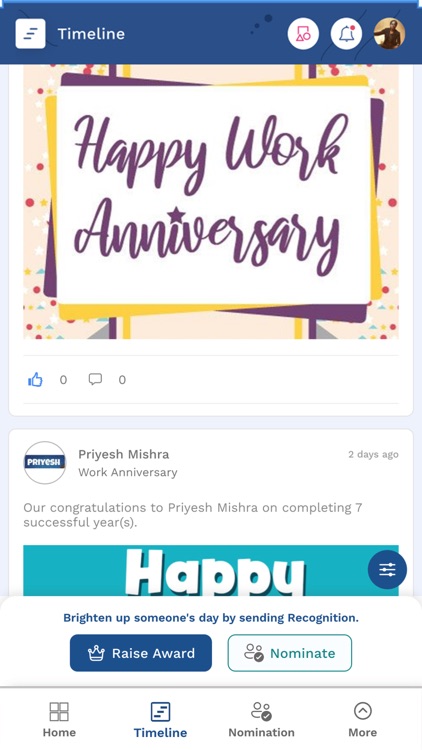Viewport: 422px width, 750px height.
Task: Expand the More menu
Action: pyautogui.click(x=362, y=719)
